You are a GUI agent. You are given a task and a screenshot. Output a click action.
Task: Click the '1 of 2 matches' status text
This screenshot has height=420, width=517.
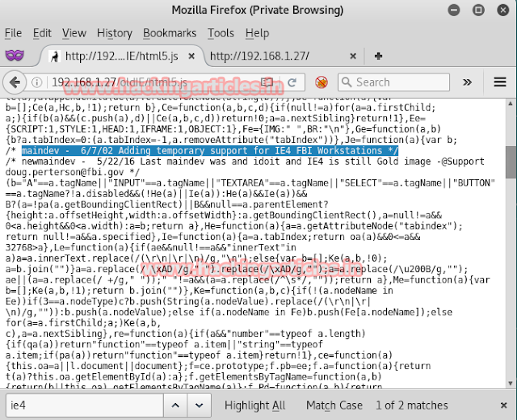tap(412, 405)
